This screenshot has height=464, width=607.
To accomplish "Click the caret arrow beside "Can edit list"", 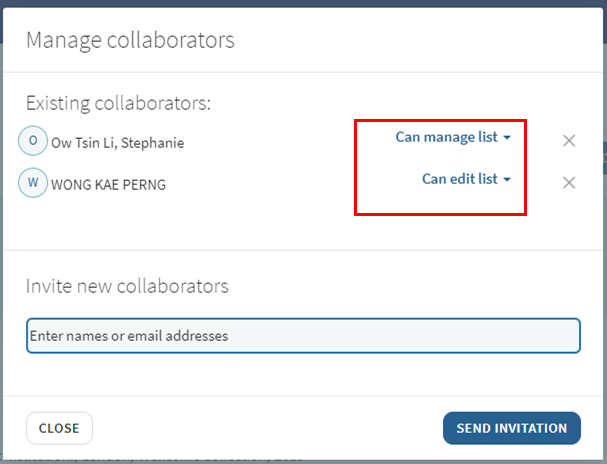I will click(507, 180).
